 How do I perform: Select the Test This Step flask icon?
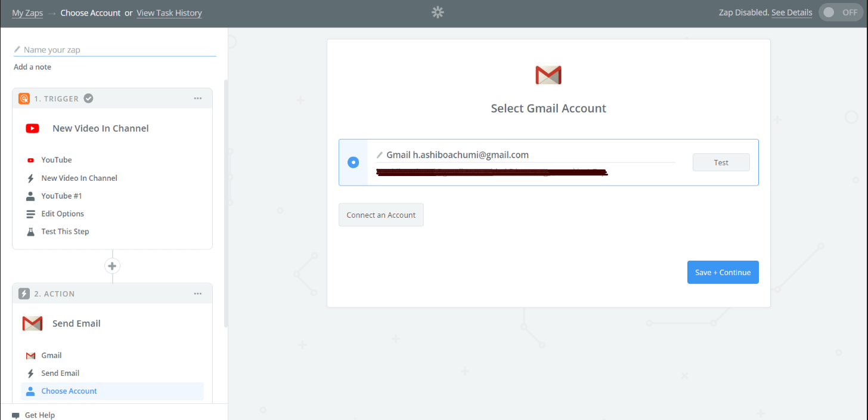[30, 231]
